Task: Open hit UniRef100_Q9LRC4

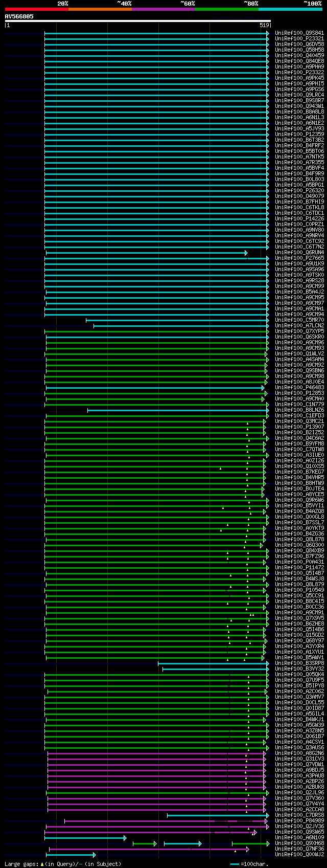Action: point(299,95)
